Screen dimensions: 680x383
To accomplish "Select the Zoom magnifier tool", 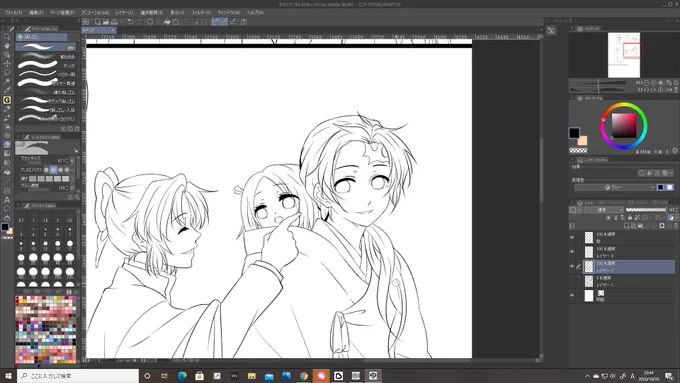I will pos(7,37).
